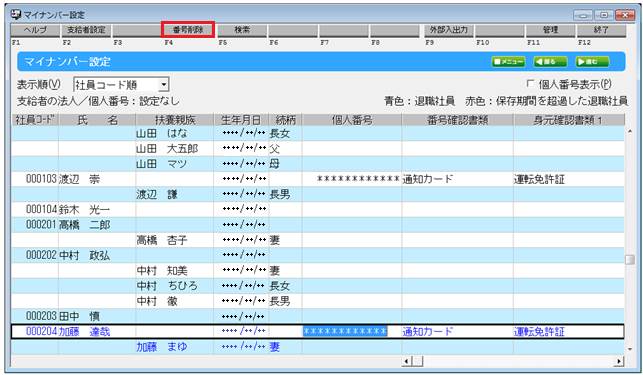643x375 pixels.
Task: Click the horizontal scrollbar left arrow
Action: (x=406, y=361)
